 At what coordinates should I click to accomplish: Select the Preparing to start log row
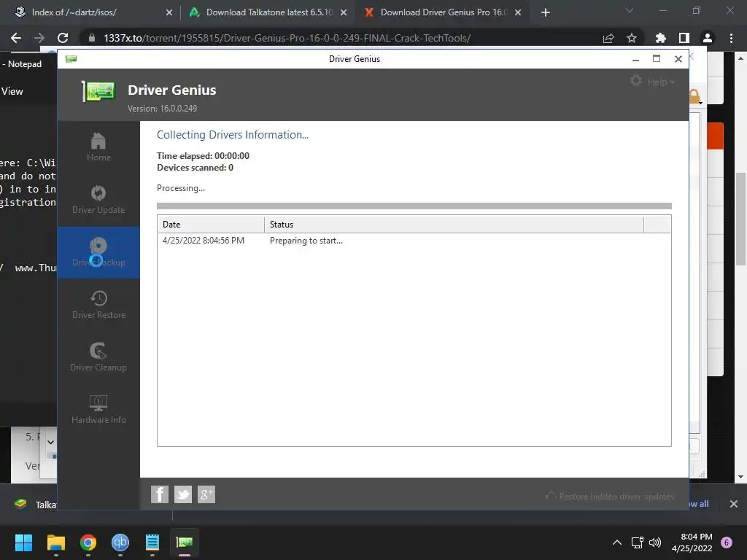[414, 241]
